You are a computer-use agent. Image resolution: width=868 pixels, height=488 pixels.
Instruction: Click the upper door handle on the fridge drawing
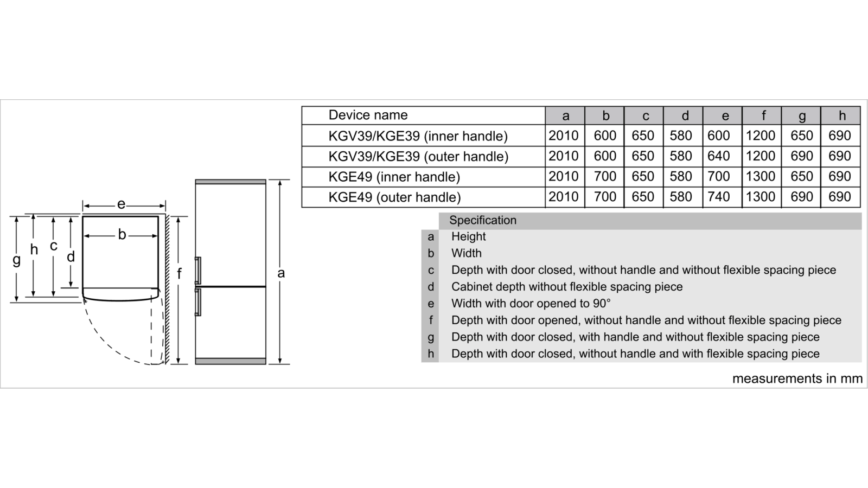[198, 271]
